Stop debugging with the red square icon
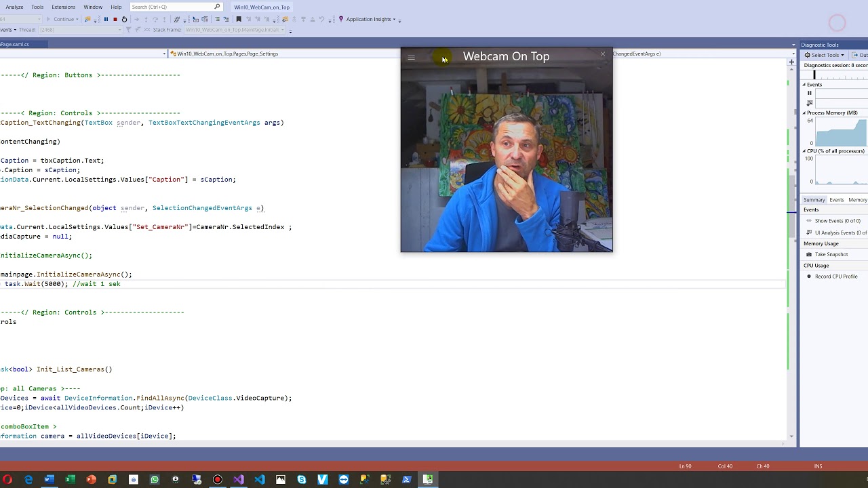This screenshot has width=868, height=488. point(115,19)
